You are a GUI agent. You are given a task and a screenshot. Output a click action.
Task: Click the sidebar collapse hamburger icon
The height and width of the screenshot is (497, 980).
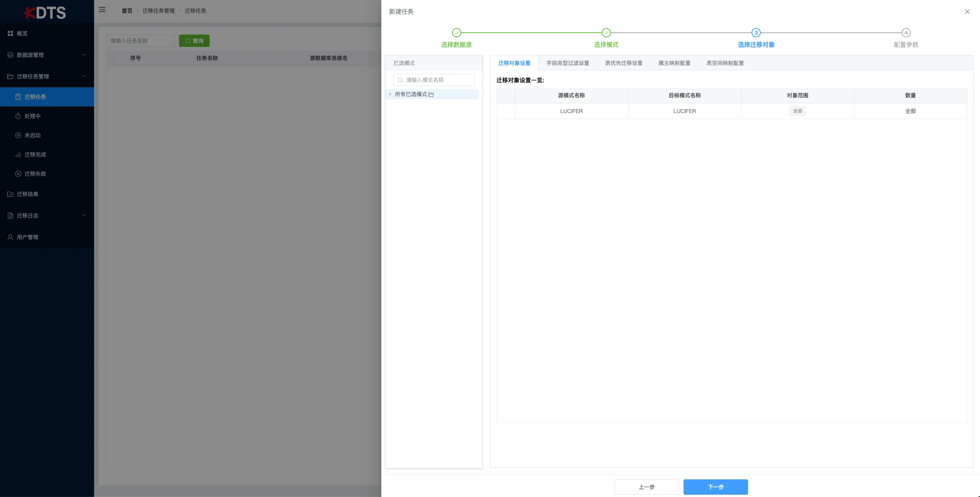pyautogui.click(x=102, y=10)
